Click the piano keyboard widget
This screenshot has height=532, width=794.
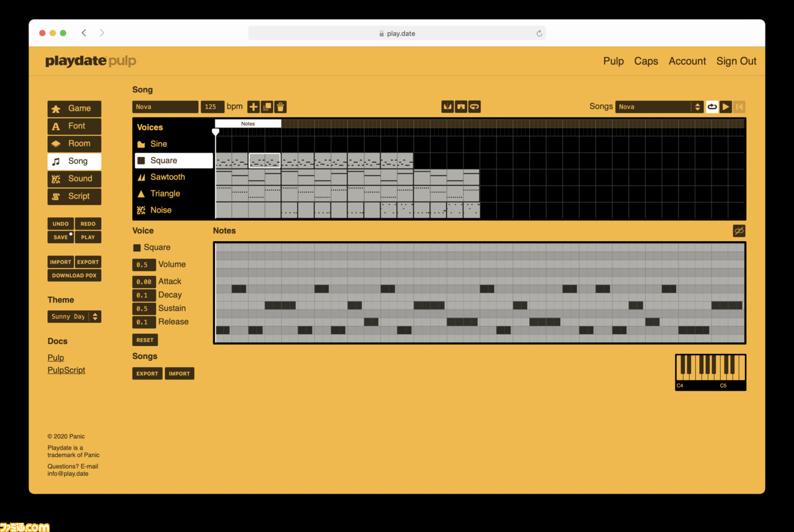point(710,372)
